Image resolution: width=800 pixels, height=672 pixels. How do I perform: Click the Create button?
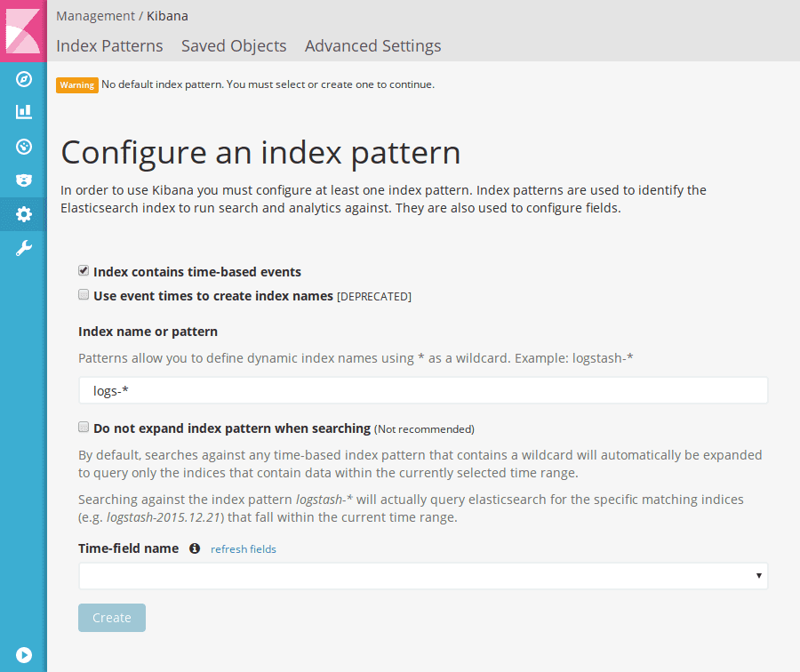point(112,618)
